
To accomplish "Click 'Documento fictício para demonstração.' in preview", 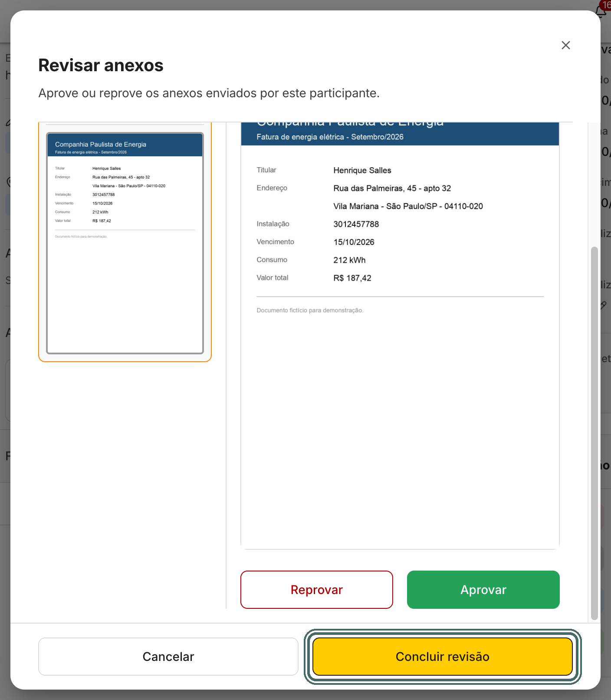I will coord(310,310).
